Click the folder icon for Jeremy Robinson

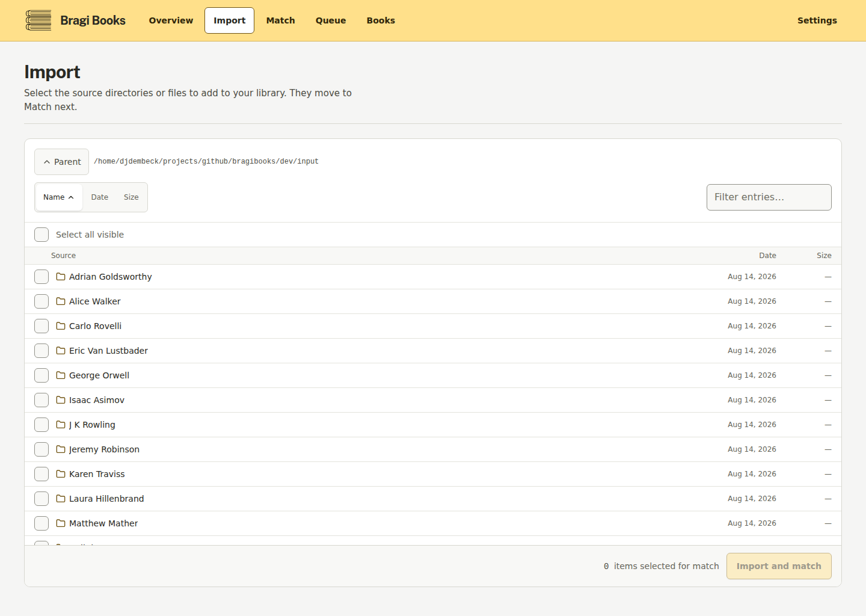61,449
